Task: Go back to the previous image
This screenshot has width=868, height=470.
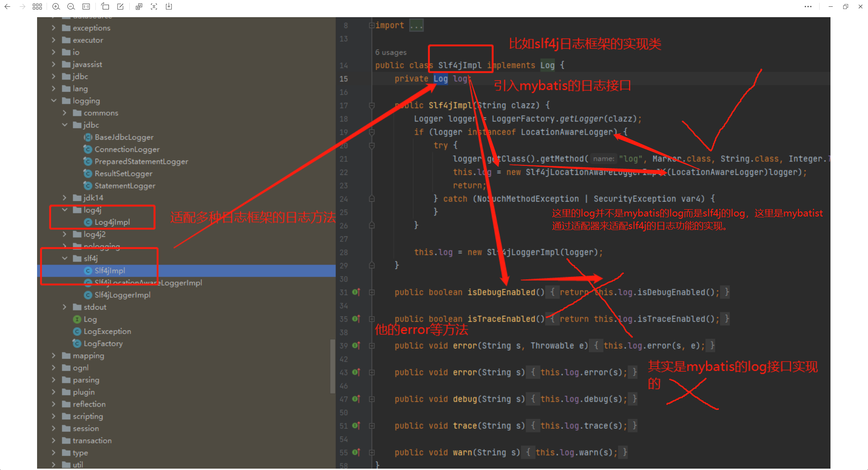Action: (7, 7)
